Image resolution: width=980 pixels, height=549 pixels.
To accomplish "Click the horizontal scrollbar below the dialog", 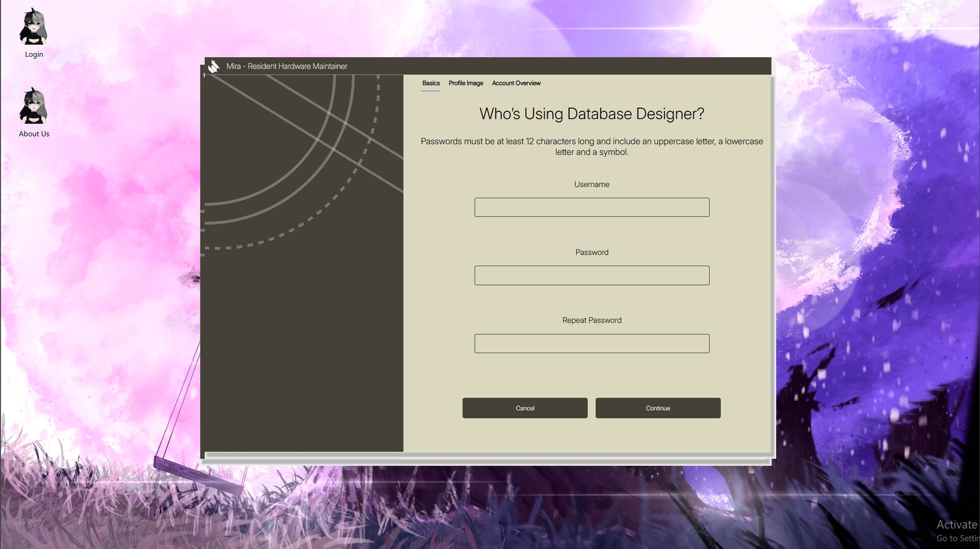I will pos(487,455).
